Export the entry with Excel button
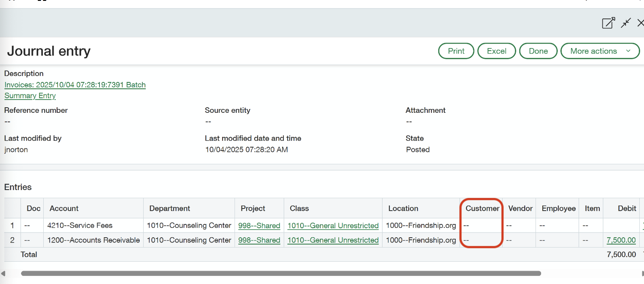 tap(497, 51)
